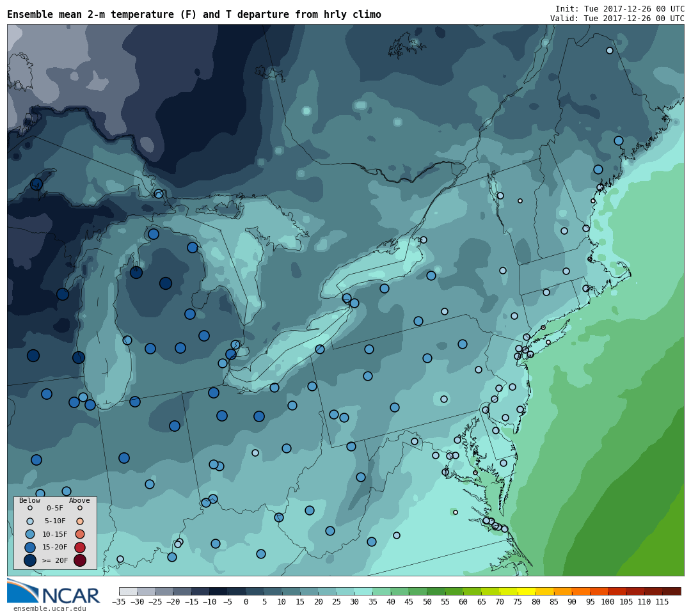Click the yellow colorbar segment between 70 and 75

(508, 591)
